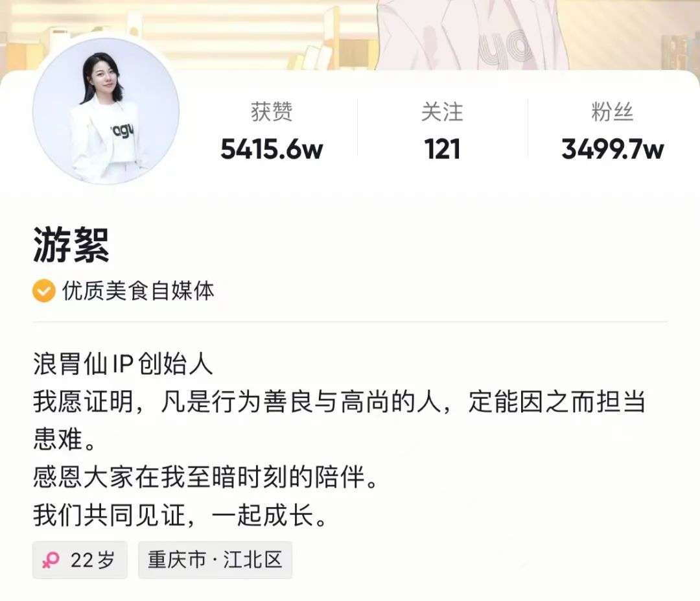This screenshot has width=700, height=601.
Task: Tap the pink female gender icon
Action: coord(51,560)
